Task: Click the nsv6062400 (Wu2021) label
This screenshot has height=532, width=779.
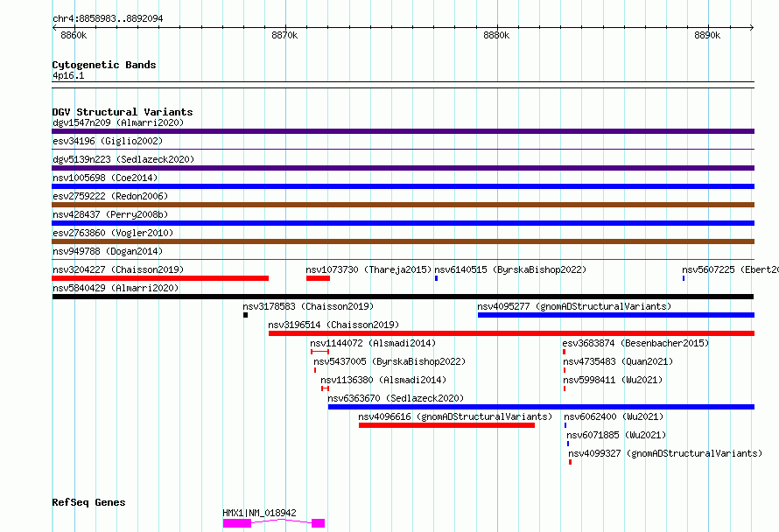Action: [x=614, y=416]
